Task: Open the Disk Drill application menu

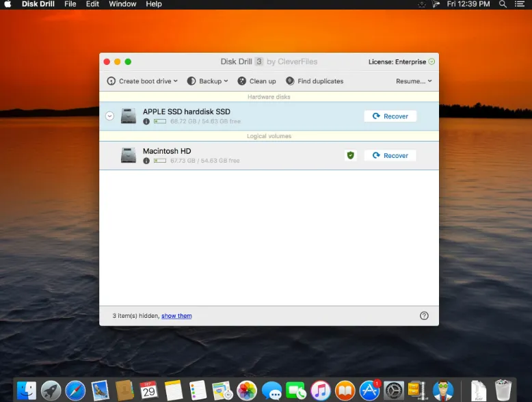Action: 38,4
